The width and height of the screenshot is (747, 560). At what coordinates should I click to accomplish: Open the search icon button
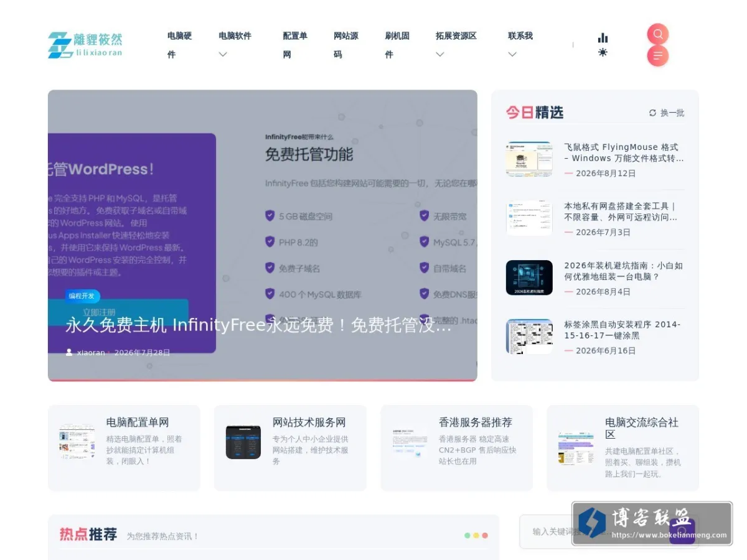(x=658, y=34)
